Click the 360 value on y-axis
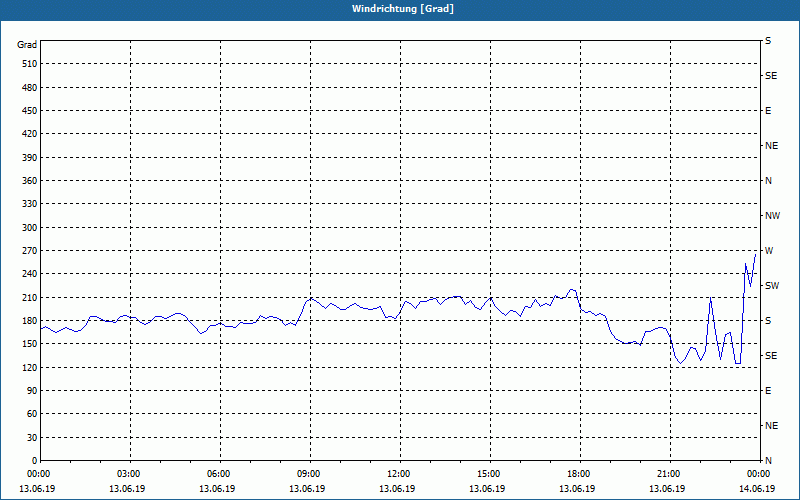This screenshot has width=800, height=500. pos(30,181)
